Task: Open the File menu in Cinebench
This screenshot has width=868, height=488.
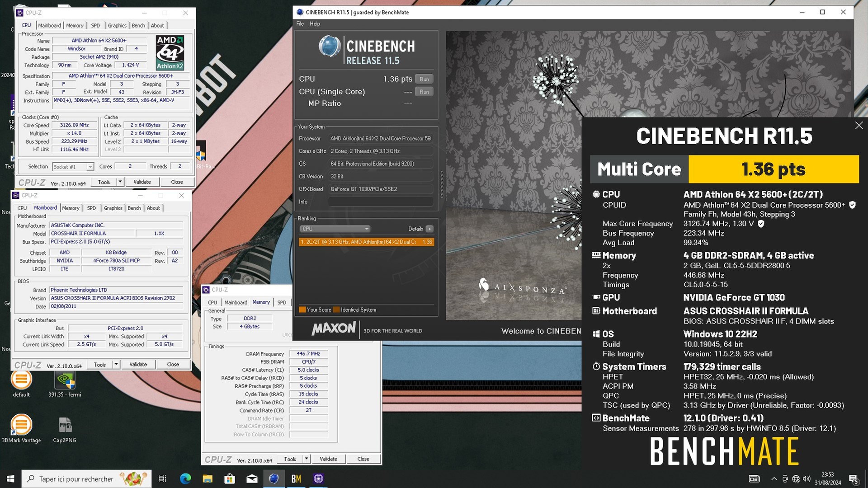Action: [x=300, y=23]
